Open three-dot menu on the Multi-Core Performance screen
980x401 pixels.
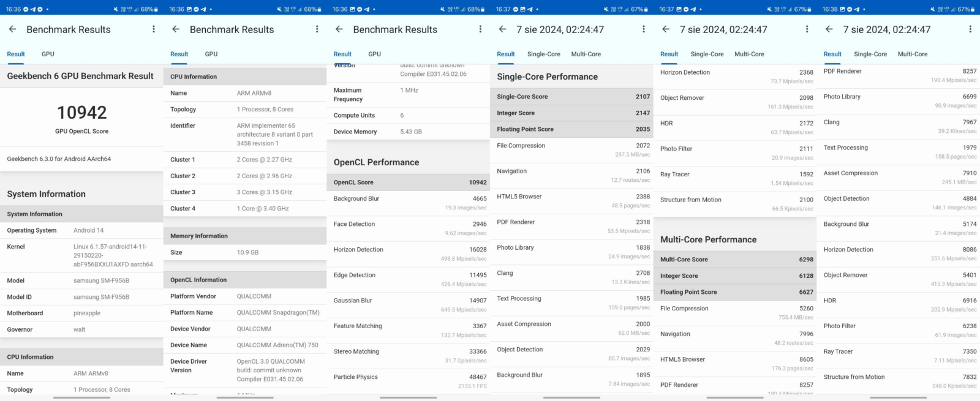click(x=807, y=29)
